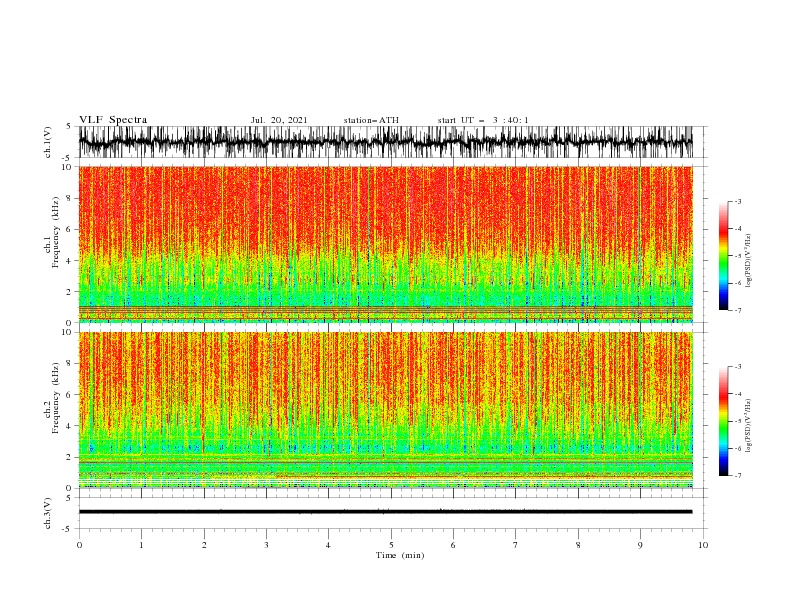Select the "Time (min)" axis label

(400, 555)
